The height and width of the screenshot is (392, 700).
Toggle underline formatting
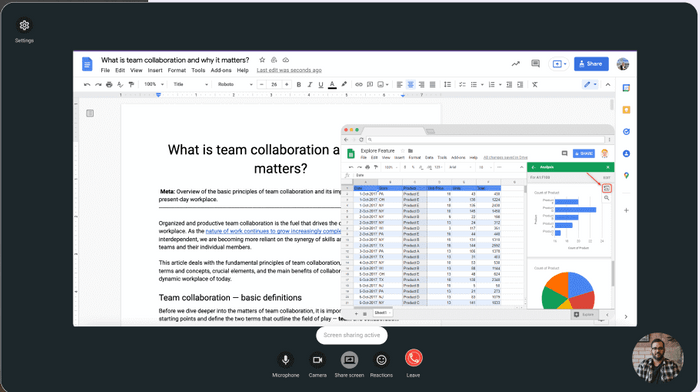pyautogui.click(x=321, y=84)
